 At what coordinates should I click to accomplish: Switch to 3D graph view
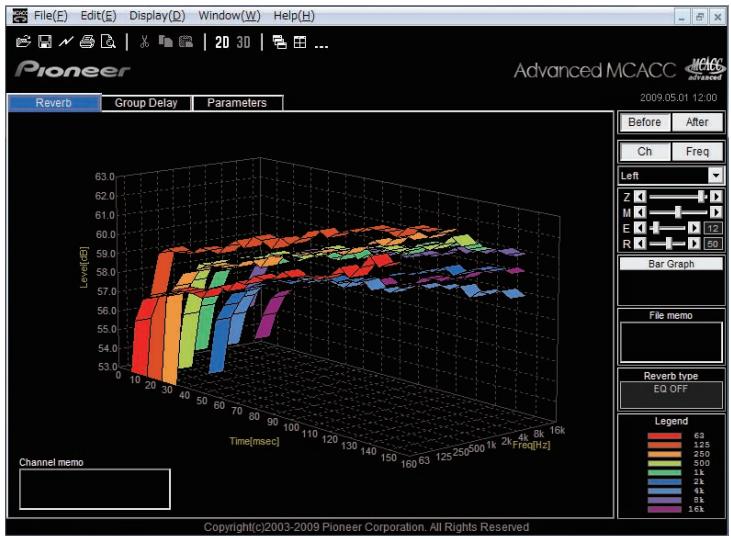pyautogui.click(x=243, y=42)
